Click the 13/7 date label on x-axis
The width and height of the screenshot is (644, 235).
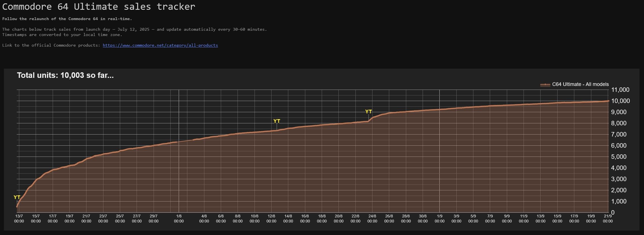click(19, 219)
